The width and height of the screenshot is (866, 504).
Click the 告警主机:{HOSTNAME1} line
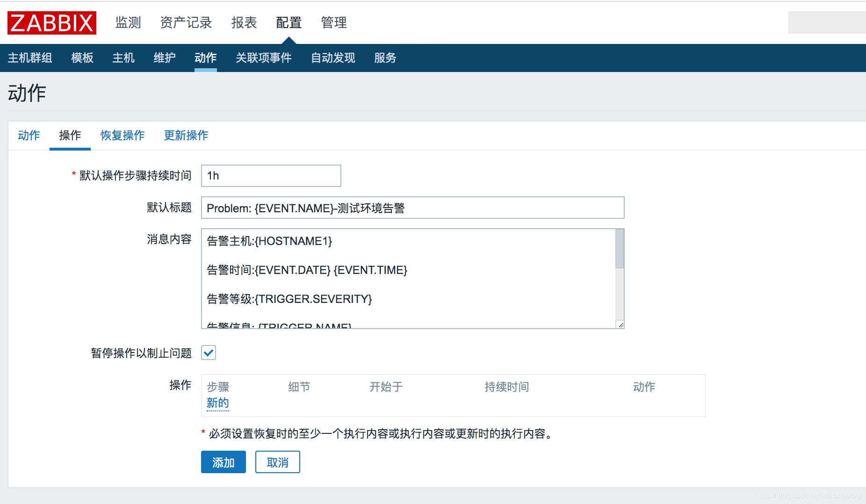point(269,241)
